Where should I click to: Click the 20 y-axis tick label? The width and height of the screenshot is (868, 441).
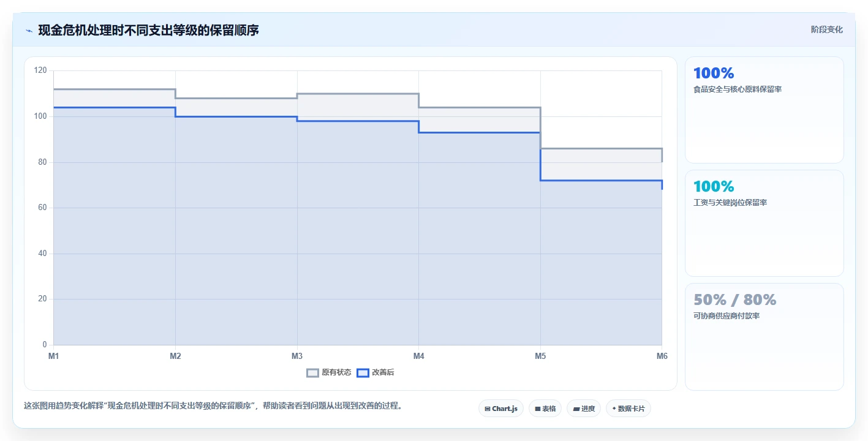click(x=42, y=299)
